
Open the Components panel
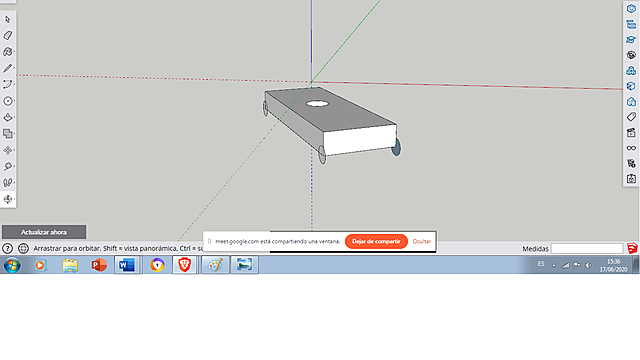tap(631, 55)
